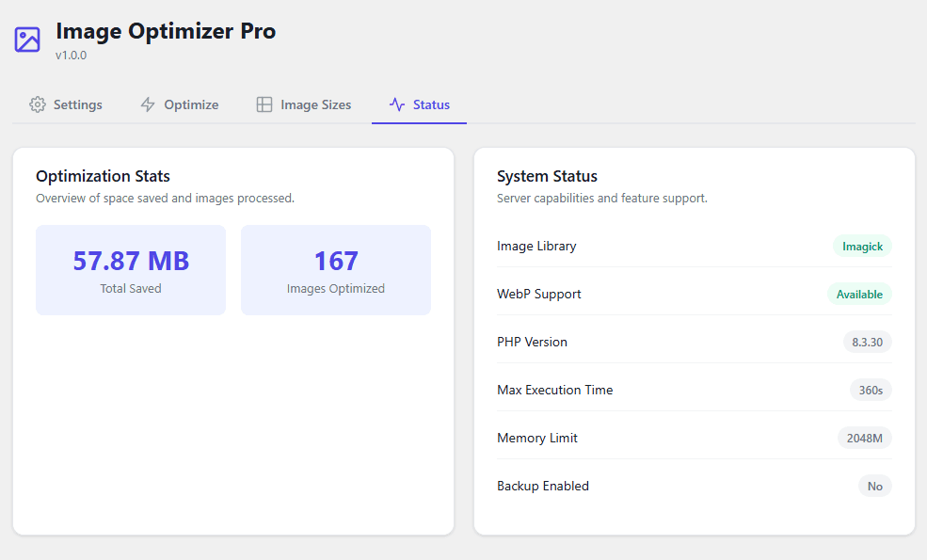The height and width of the screenshot is (560, 927).
Task: Click the 57.87 MB total saved value
Action: click(x=131, y=261)
